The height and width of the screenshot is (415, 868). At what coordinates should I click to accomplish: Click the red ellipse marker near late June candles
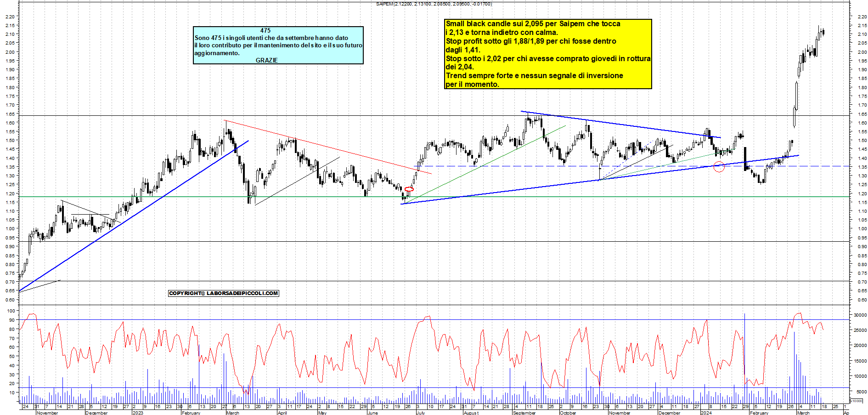click(x=409, y=189)
